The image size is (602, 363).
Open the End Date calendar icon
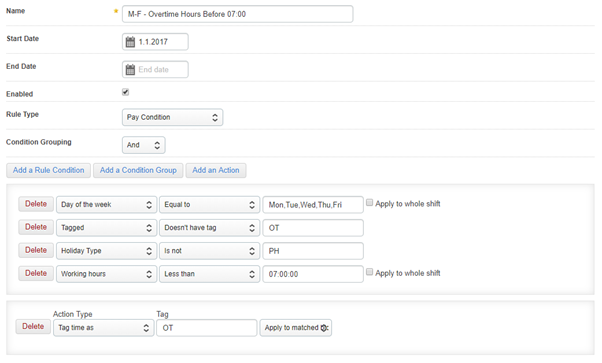pyautogui.click(x=130, y=70)
